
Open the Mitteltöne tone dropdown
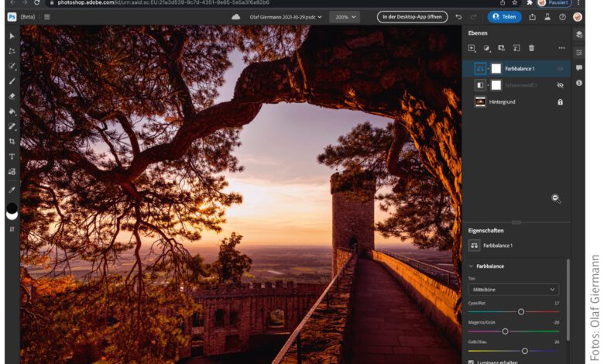click(x=513, y=290)
